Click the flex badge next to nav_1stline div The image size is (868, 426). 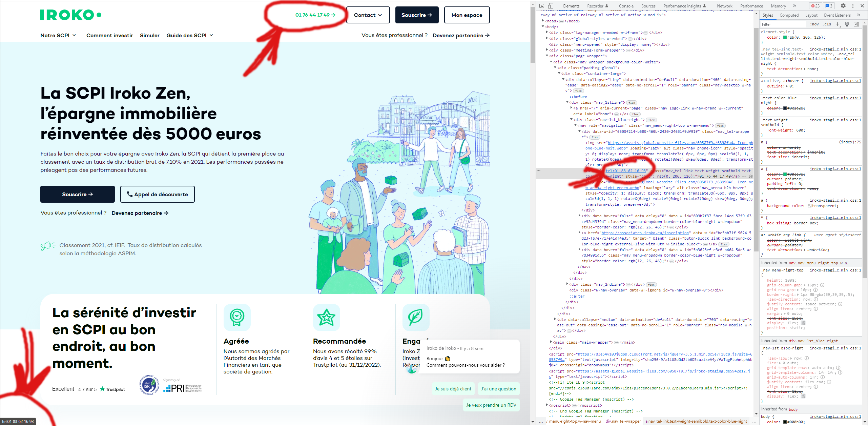pos(632,103)
